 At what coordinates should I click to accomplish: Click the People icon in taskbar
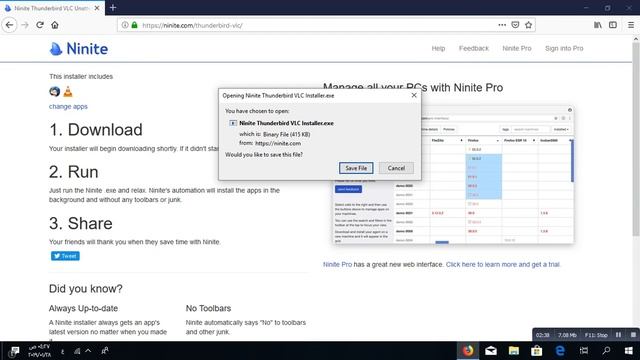pos(105,351)
